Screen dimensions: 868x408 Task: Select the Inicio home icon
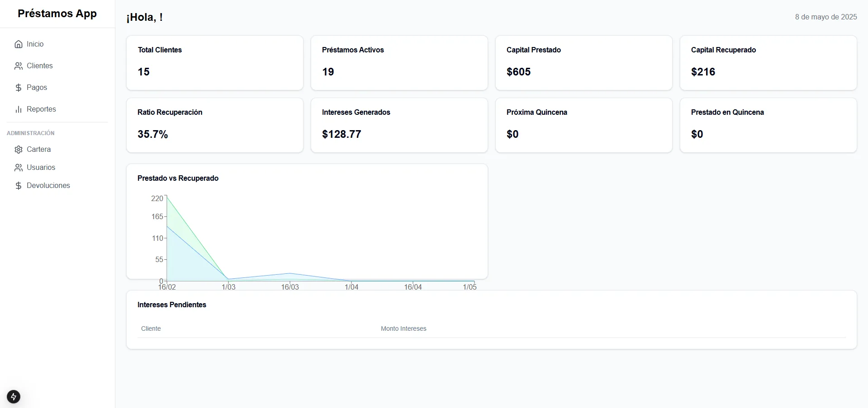pyautogui.click(x=18, y=44)
